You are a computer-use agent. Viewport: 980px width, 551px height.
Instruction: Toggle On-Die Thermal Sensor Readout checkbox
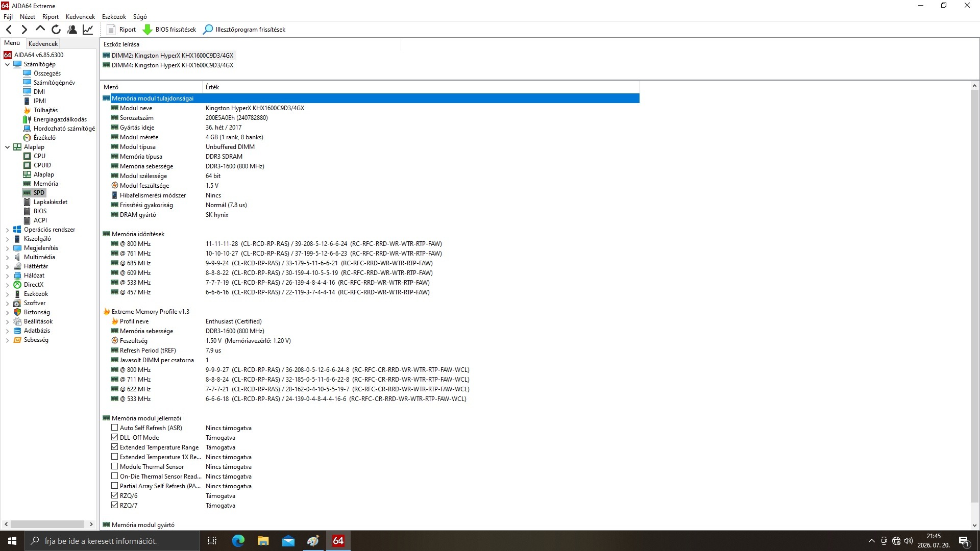[x=115, y=477]
